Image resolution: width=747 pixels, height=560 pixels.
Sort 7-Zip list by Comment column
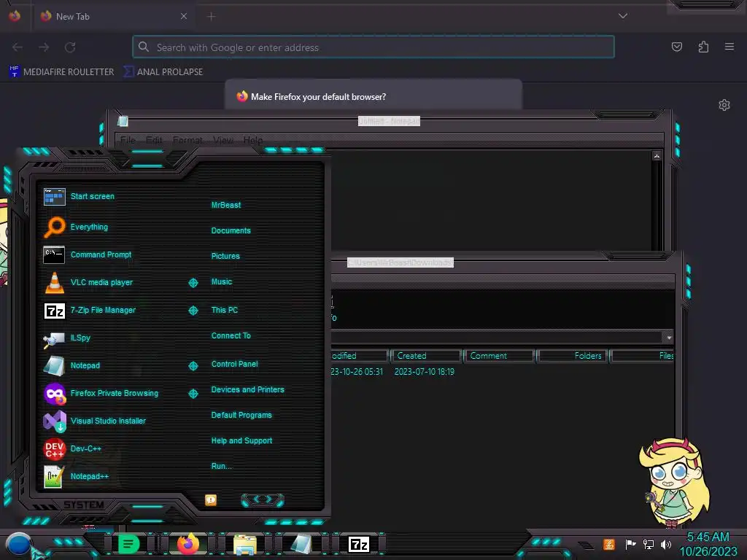[500, 356]
